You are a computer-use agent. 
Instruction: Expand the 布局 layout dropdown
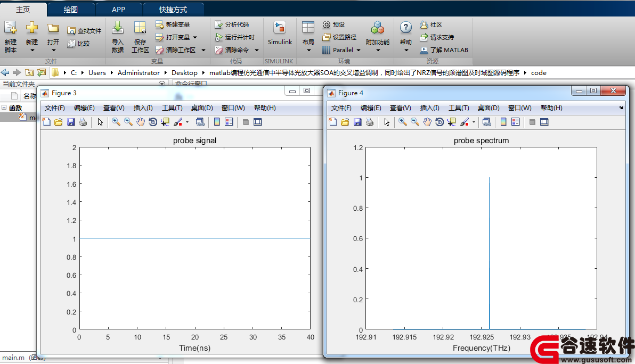[308, 51]
